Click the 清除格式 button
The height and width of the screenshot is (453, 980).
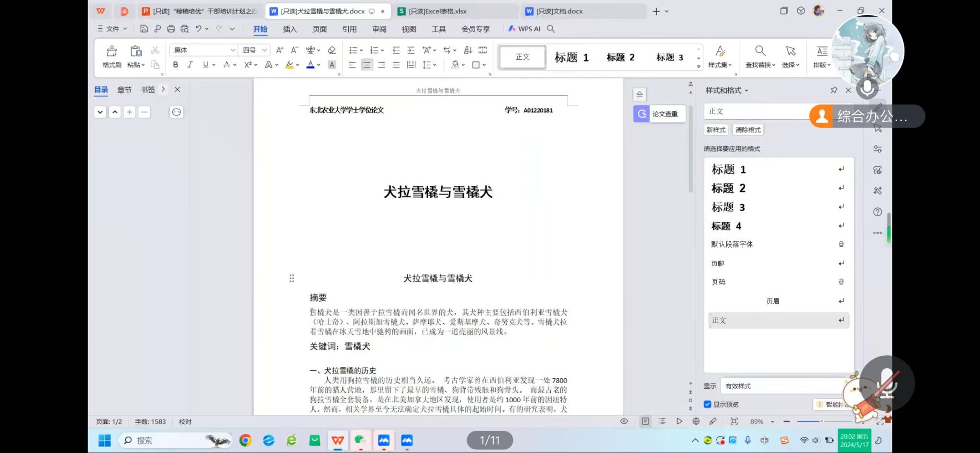click(748, 130)
